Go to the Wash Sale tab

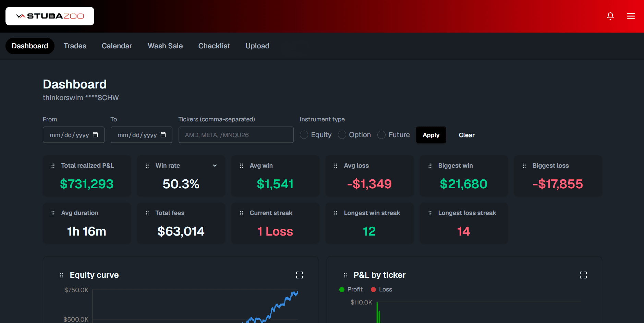coord(165,46)
